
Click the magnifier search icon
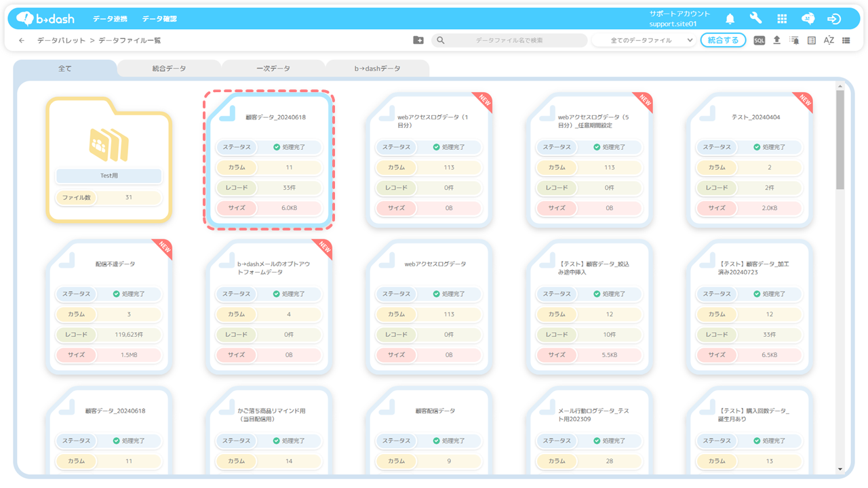441,41
